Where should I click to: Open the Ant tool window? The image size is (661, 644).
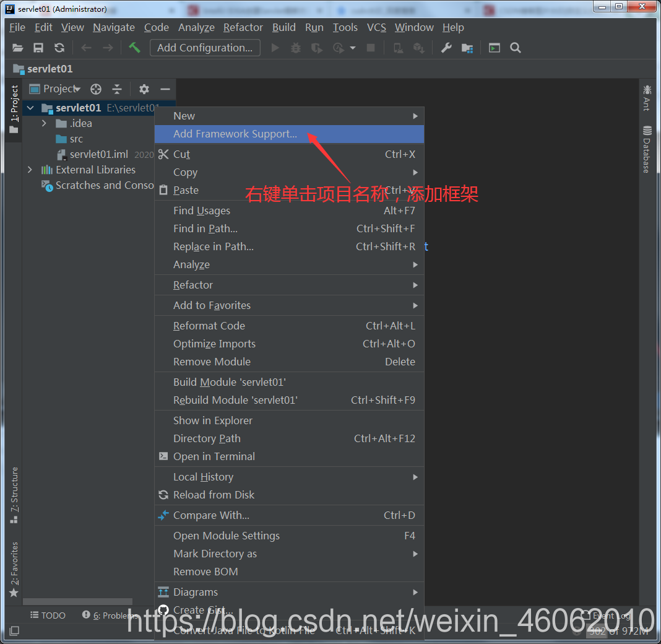click(x=647, y=98)
